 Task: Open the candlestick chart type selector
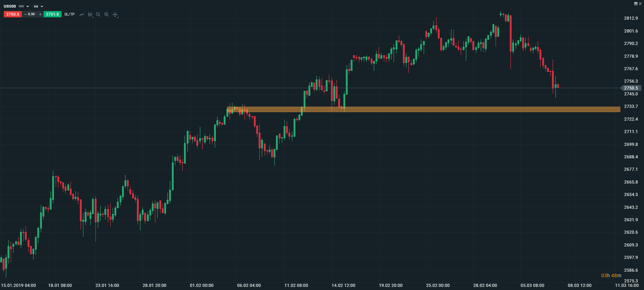click(x=90, y=15)
